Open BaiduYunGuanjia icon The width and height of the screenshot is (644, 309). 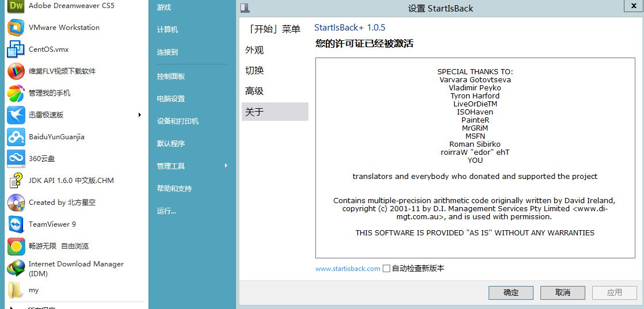coord(16,136)
